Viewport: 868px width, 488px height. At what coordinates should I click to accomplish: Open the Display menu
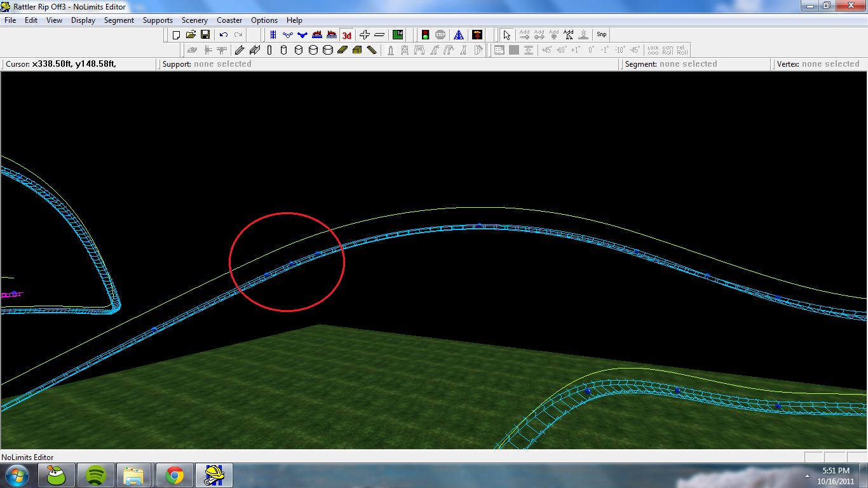click(x=83, y=20)
